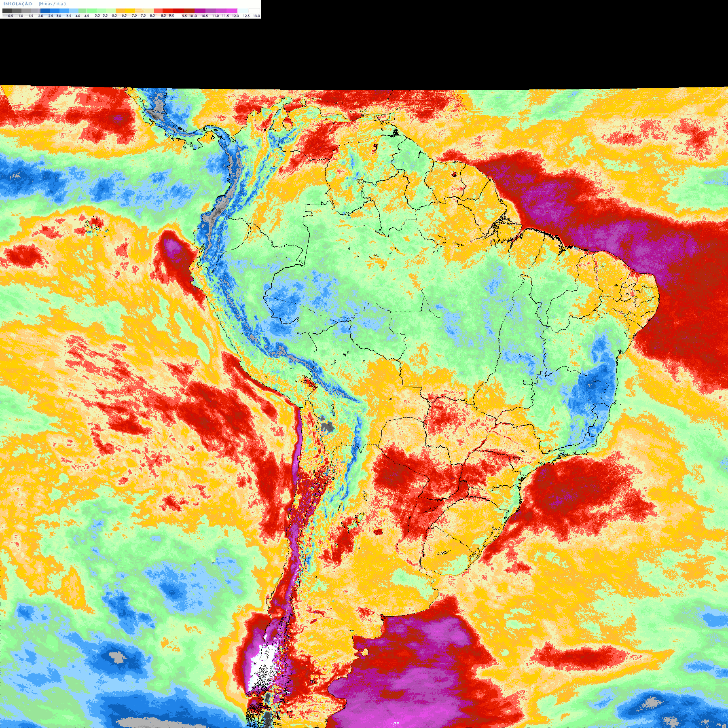The height and width of the screenshot is (728, 728).
Task: Select the dark blue swatch after 2.0
Action: (45, 11)
